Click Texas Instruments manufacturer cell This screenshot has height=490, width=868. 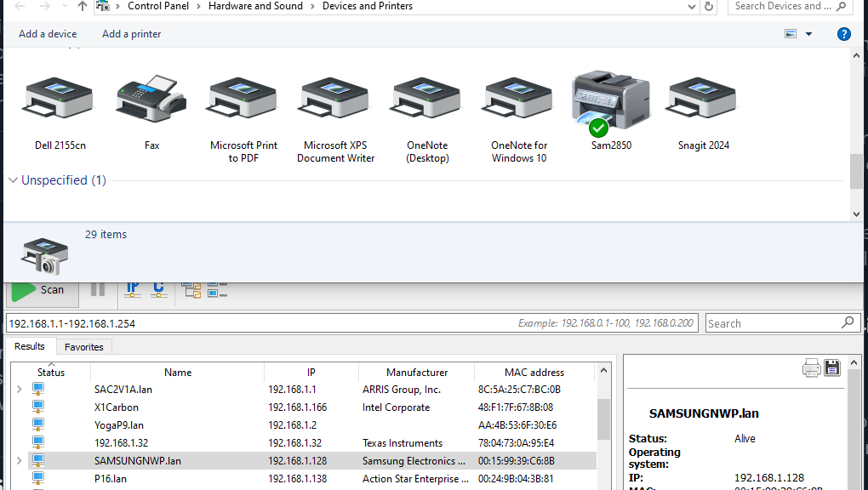[x=403, y=443]
